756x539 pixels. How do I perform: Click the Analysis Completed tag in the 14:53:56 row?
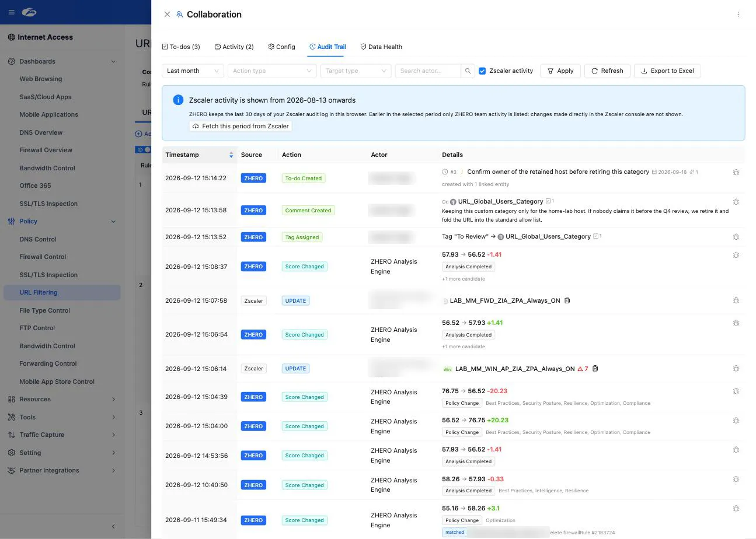click(x=468, y=461)
